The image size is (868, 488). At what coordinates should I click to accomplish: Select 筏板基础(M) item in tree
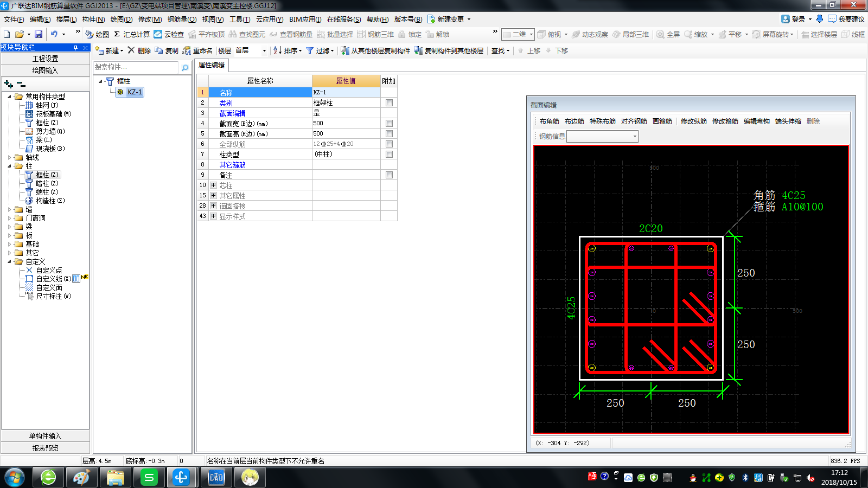(x=53, y=114)
